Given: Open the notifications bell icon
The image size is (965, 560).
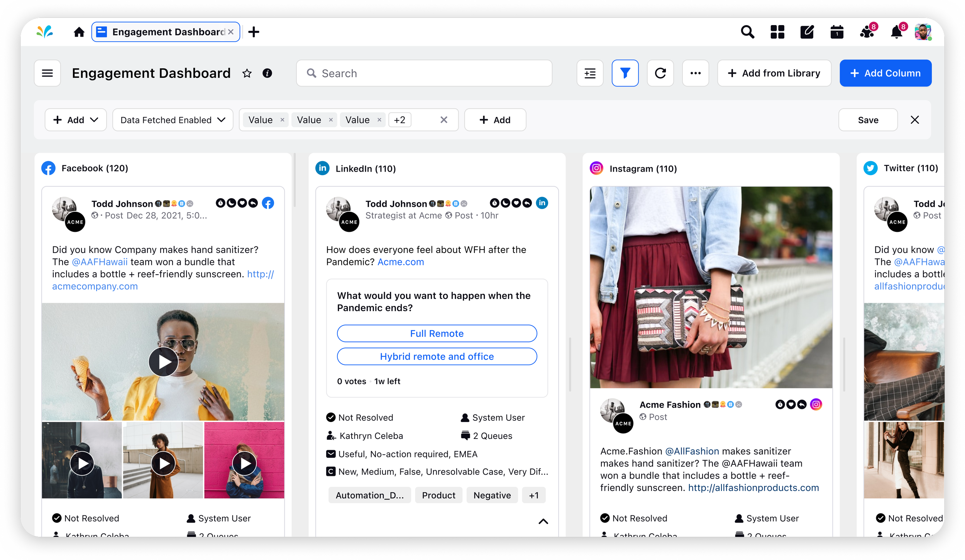Looking at the screenshot, I should (896, 32).
